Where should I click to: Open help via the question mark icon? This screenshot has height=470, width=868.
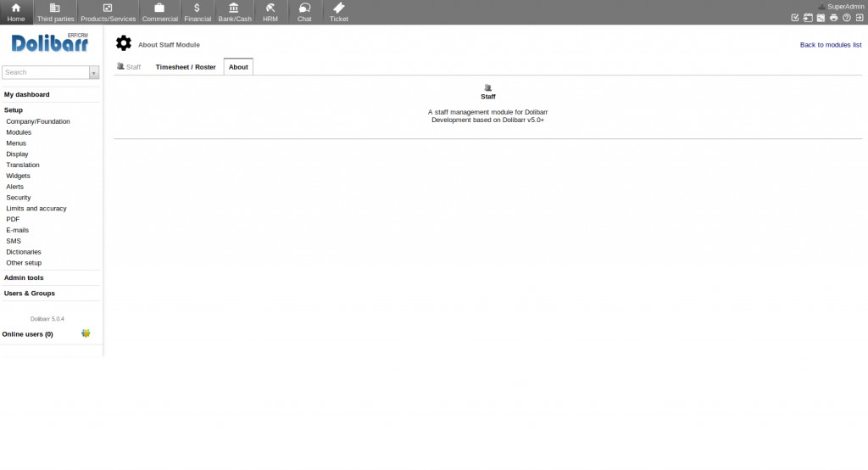[847, 18]
